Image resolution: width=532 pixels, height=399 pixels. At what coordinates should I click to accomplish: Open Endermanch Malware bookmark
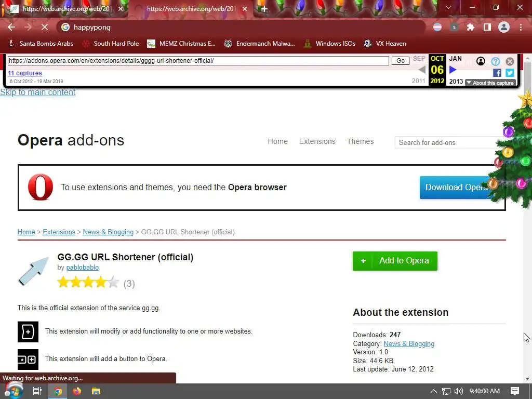[x=260, y=44]
